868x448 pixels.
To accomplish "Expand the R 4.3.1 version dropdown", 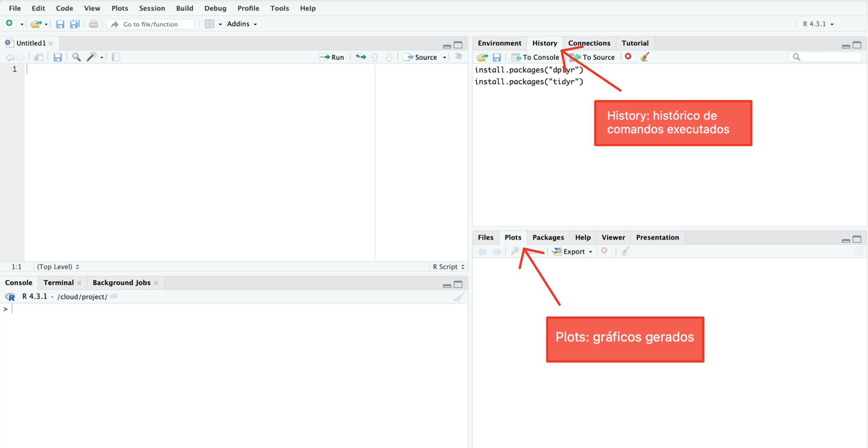I will click(818, 24).
